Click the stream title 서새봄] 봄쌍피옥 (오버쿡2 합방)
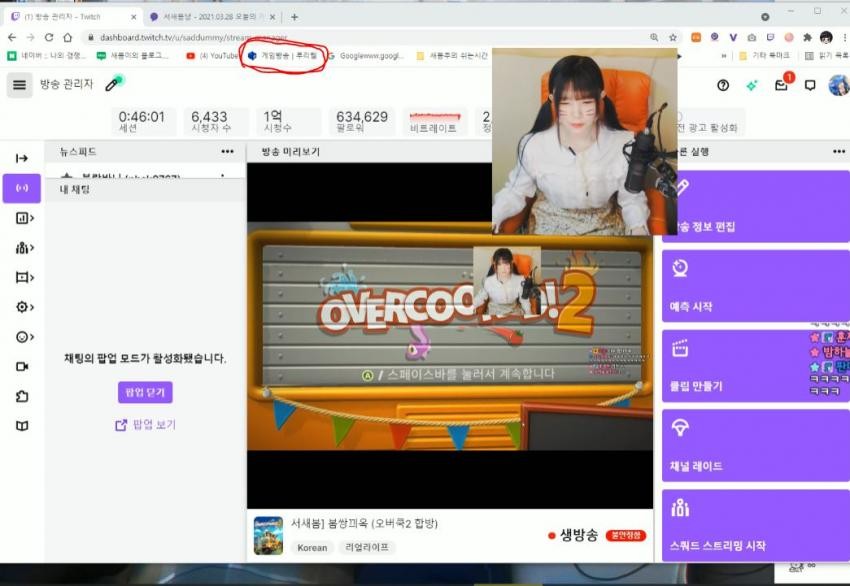 click(x=364, y=524)
